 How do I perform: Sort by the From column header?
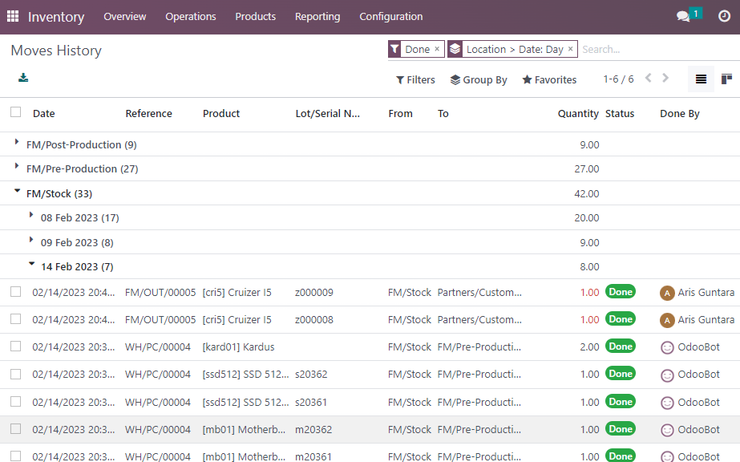(400, 113)
